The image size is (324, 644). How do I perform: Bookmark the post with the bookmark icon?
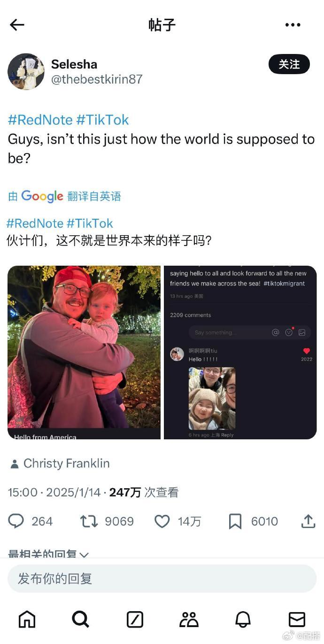[235, 521]
